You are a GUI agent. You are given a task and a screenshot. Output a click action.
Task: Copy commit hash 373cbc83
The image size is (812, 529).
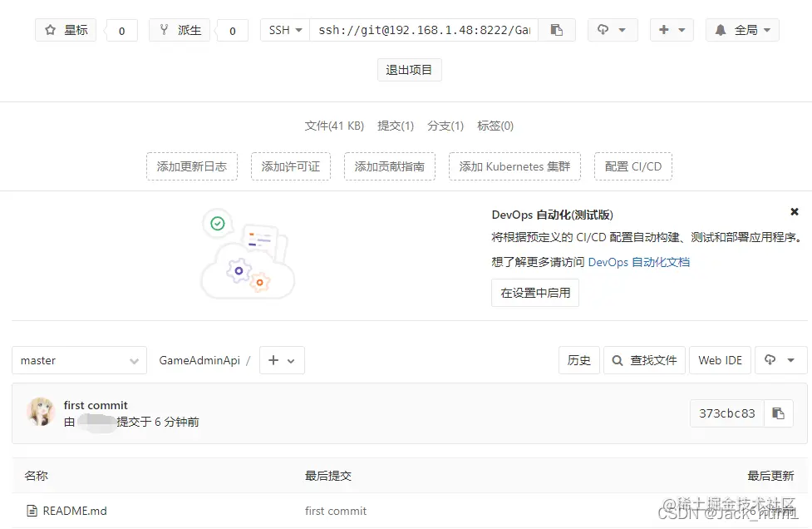[x=778, y=413]
